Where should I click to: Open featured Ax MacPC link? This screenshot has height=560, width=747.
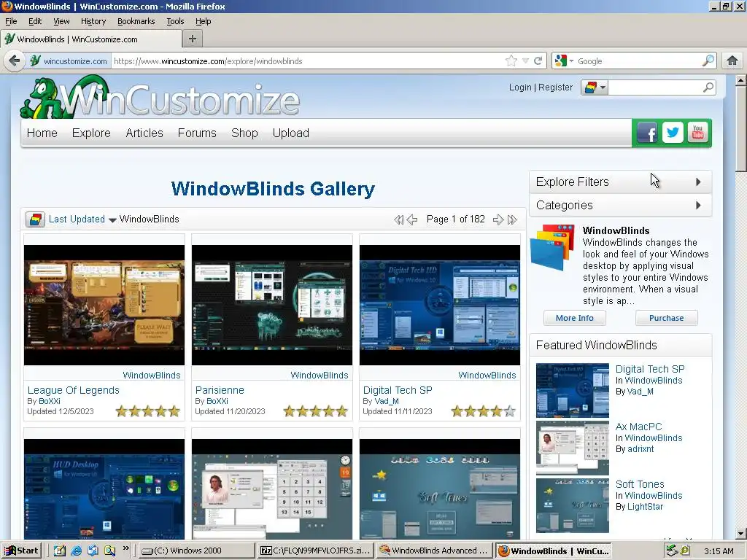(638, 427)
